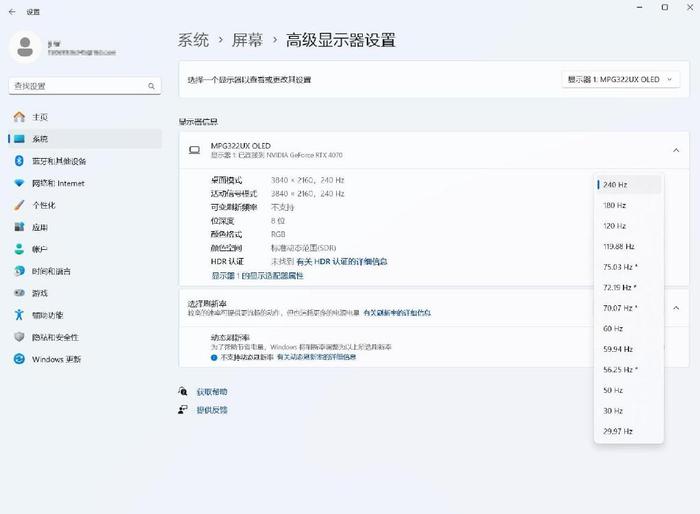Pick 30 Hz refresh rate option
Viewport: 700px width, 514px height.
[x=629, y=410]
